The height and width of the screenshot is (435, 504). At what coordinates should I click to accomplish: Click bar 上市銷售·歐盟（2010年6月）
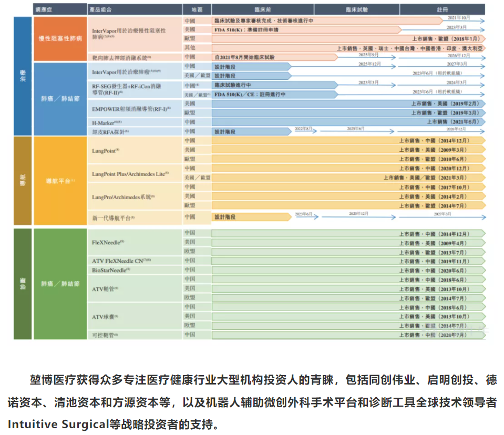pos(348,159)
